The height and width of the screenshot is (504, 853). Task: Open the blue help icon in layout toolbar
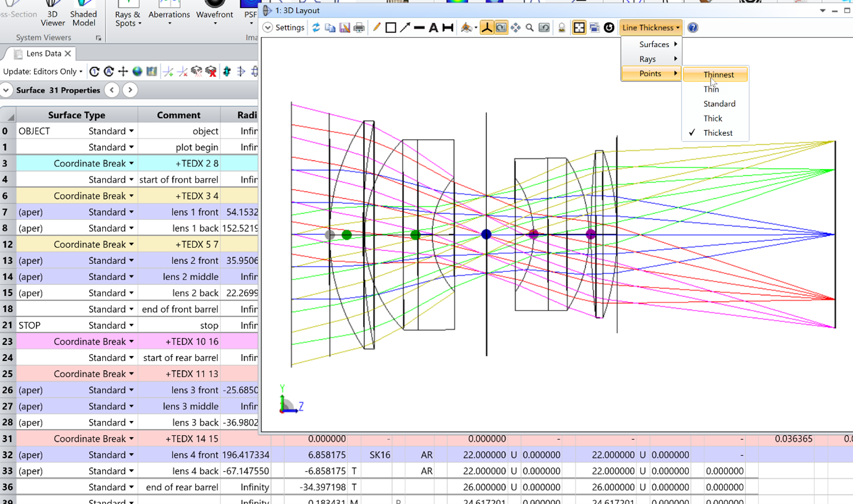[693, 28]
